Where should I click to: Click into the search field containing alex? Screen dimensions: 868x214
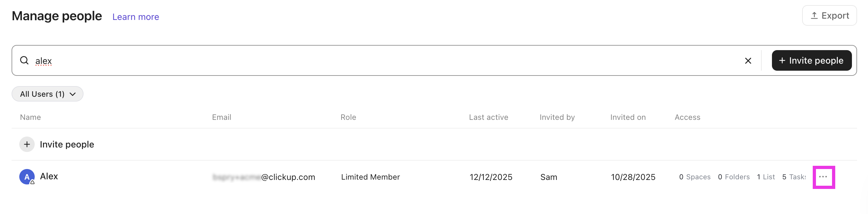tap(371, 61)
